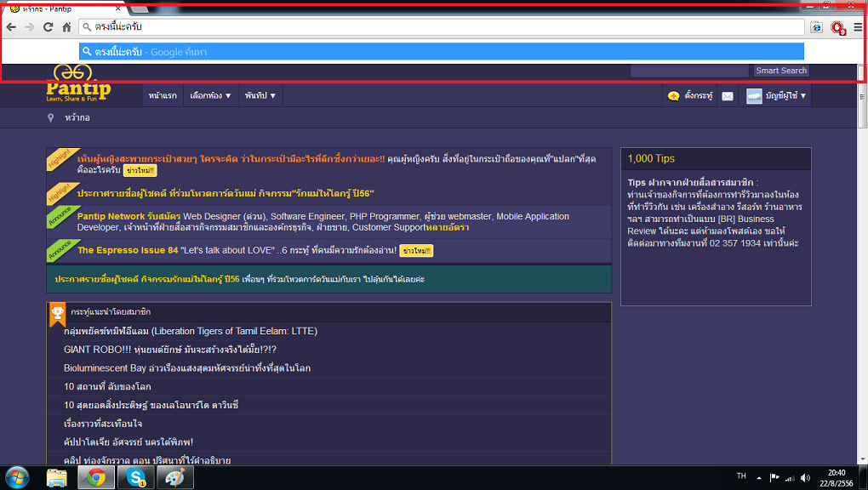Click the teal winners announcement banner
Viewport: 868px width, 490px height.
328,279
